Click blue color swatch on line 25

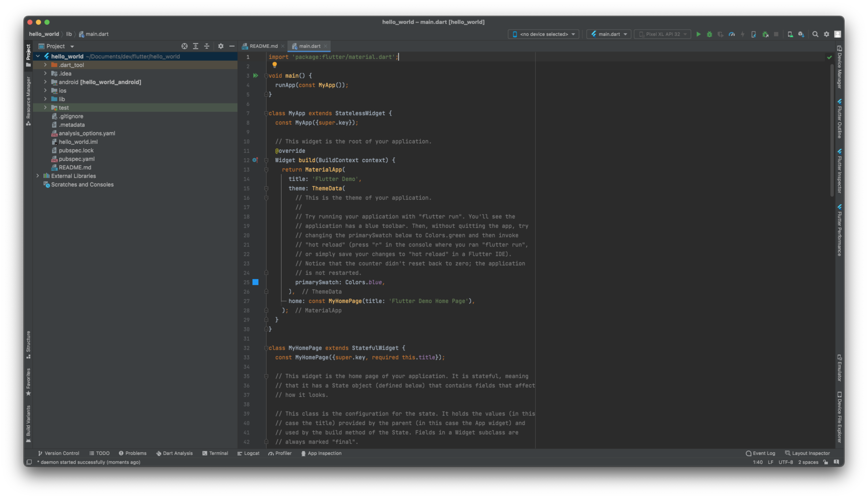click(255, 282)
